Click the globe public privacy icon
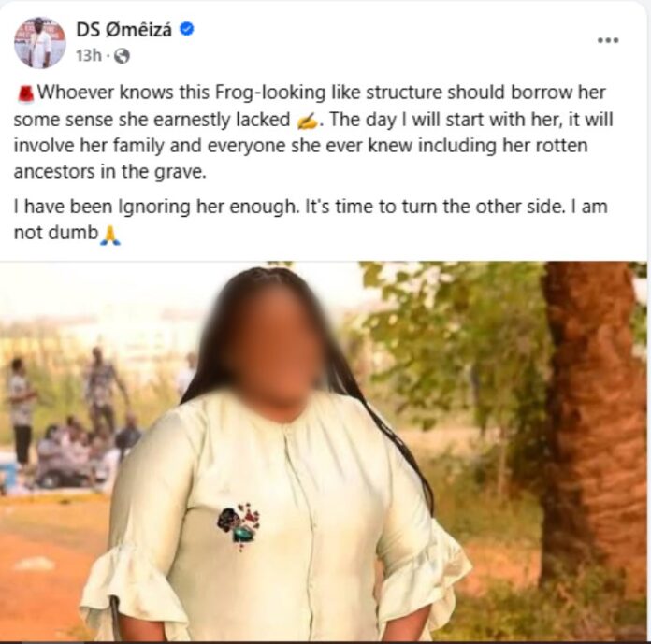Viewport: 651px width, 644px height. click(x=122, y=55)
